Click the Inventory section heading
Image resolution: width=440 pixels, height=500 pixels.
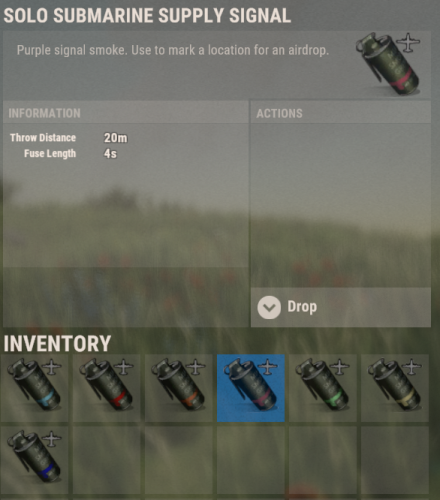(x=57, y=343)
